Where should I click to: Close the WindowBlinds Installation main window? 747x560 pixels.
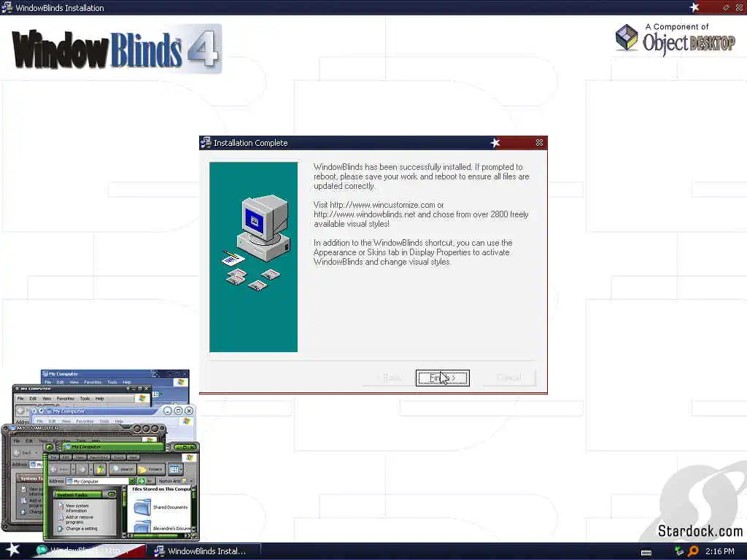click(740, 7)
